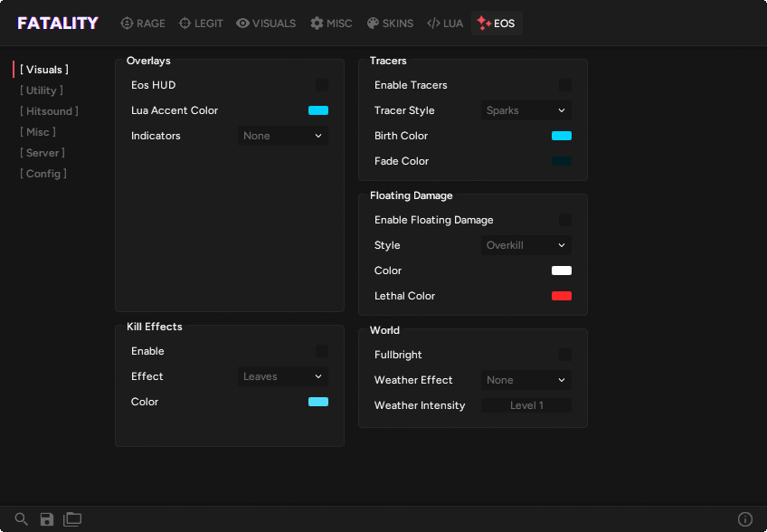The image size is (767, 532).
Task: Enable the Kill Effects checkbox
Action: 322,351
